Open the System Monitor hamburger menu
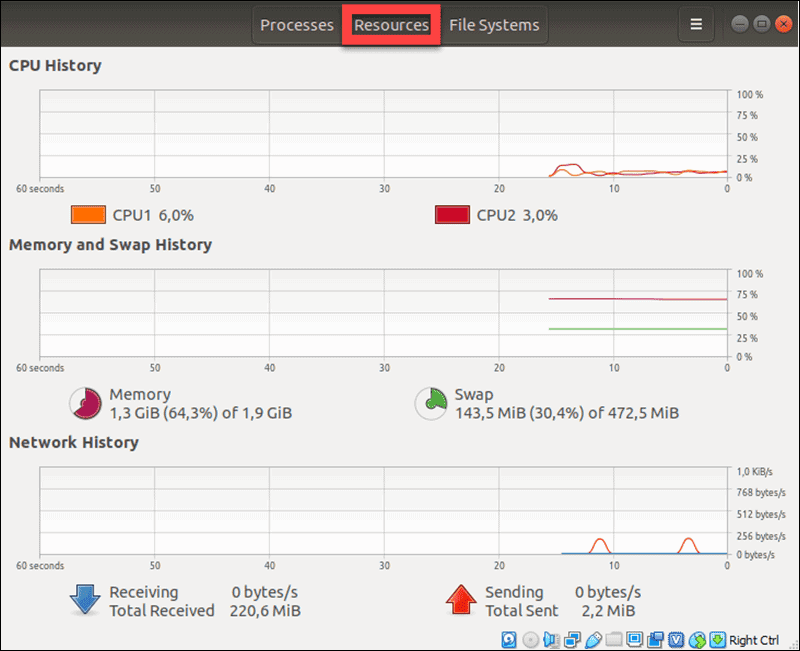800x651 pixels. (x=696, y=24)
